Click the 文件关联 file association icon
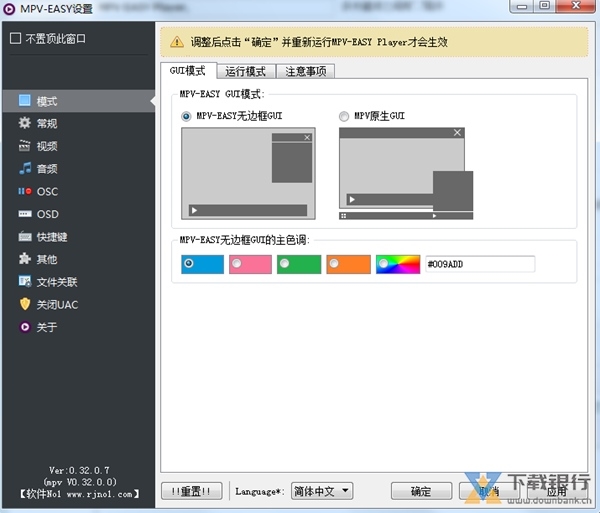600x513 pixels. click(x=24, y=282)
